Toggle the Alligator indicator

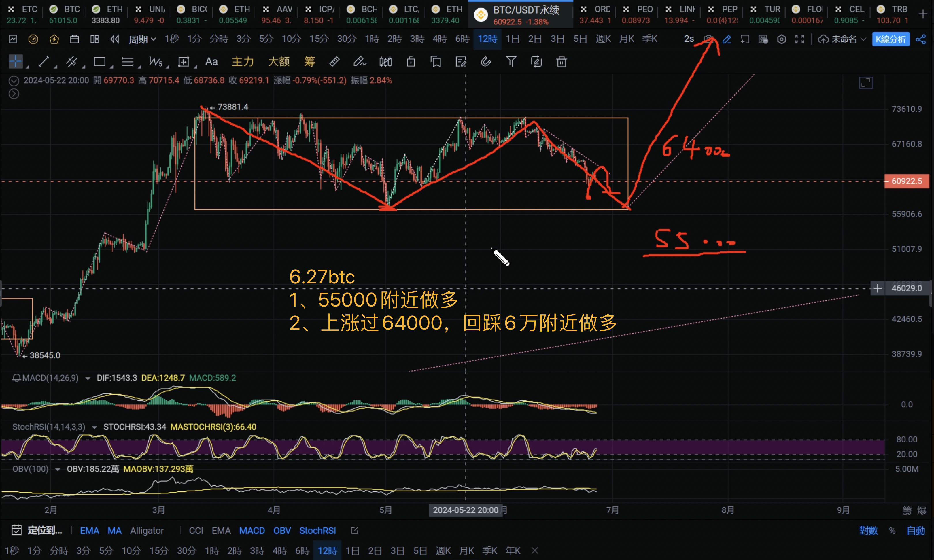coord(147,531)
